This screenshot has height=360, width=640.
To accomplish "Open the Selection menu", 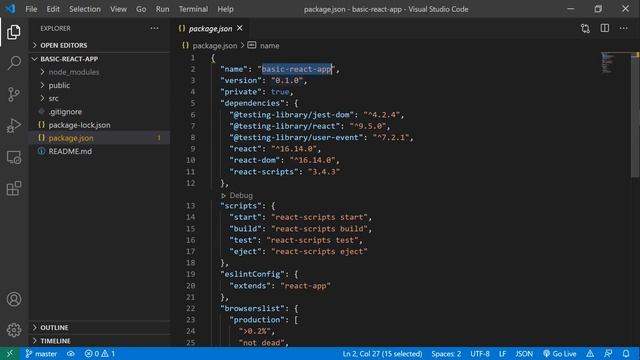I will click(x=84, y=9).
